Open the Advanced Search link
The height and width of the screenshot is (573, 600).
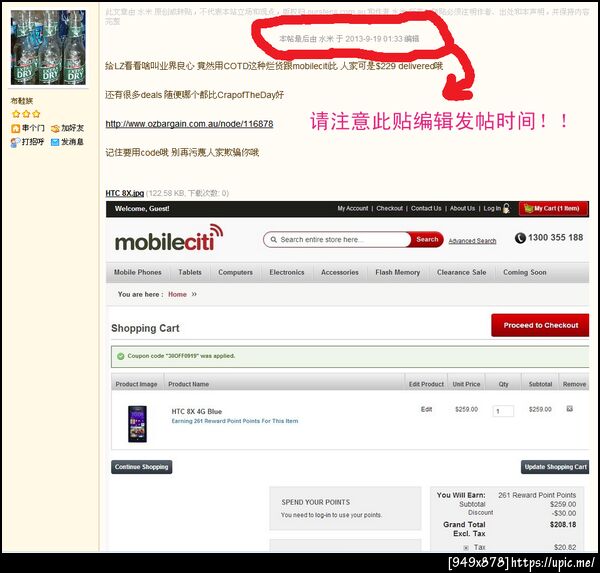click(472, 241)
